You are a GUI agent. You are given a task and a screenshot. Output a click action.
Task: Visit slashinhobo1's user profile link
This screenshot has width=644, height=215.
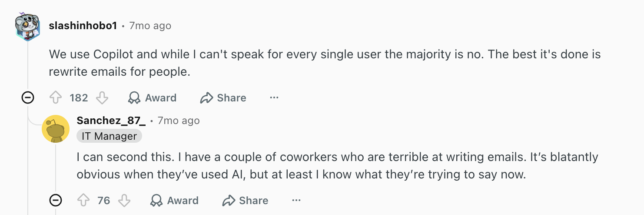83,26
